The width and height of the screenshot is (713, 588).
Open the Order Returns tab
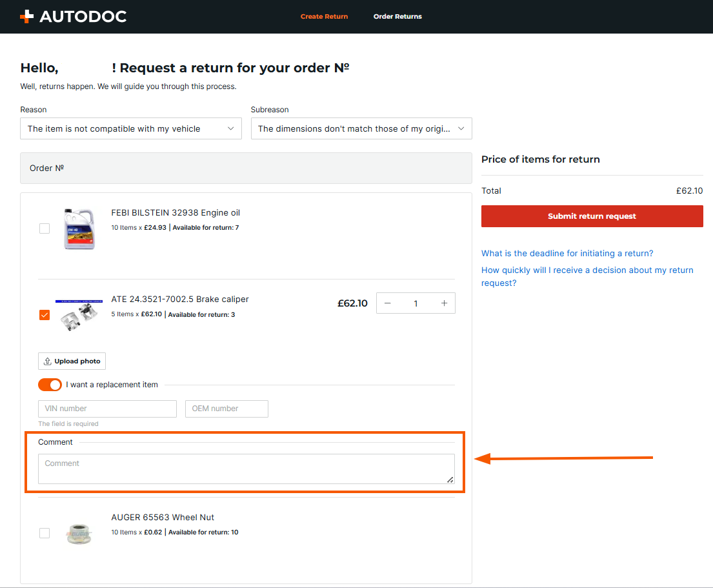(397, 17)
